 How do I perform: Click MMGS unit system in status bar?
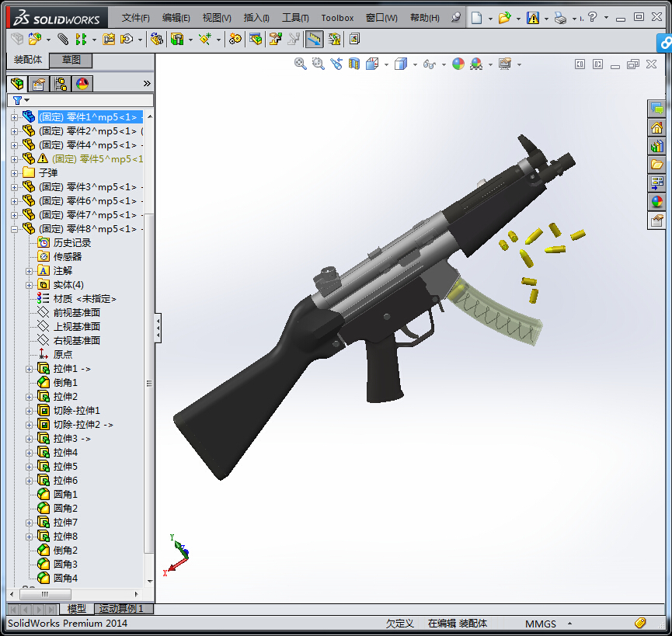pyautogui.click(x=541, y=624)
